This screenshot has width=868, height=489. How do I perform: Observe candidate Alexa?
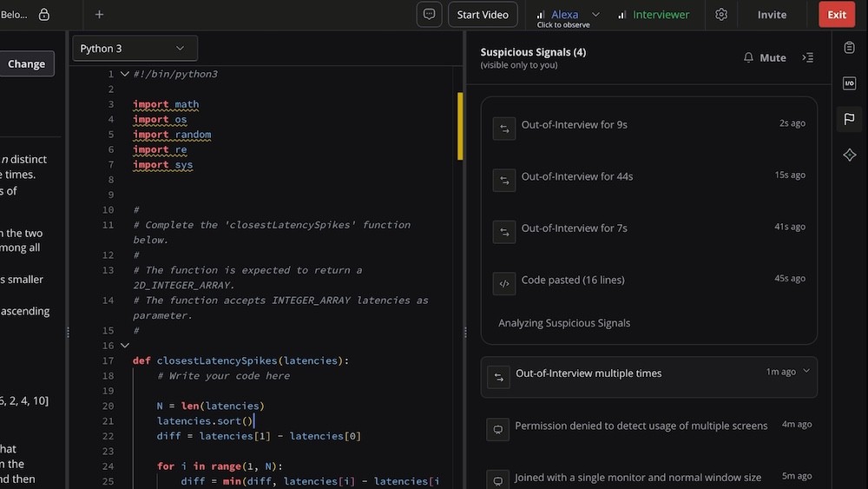point(564,15)
